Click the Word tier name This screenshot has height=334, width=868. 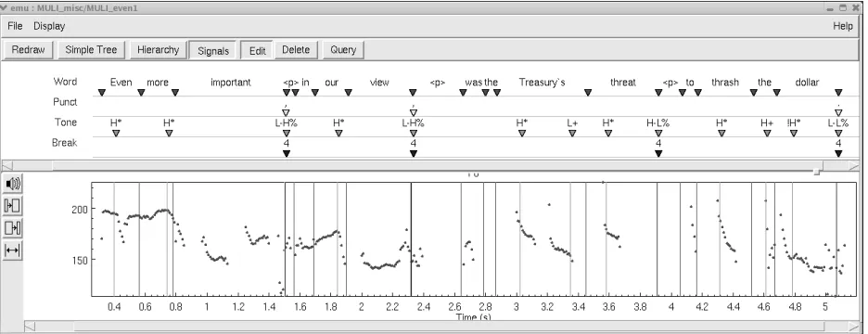coord(65,82)
